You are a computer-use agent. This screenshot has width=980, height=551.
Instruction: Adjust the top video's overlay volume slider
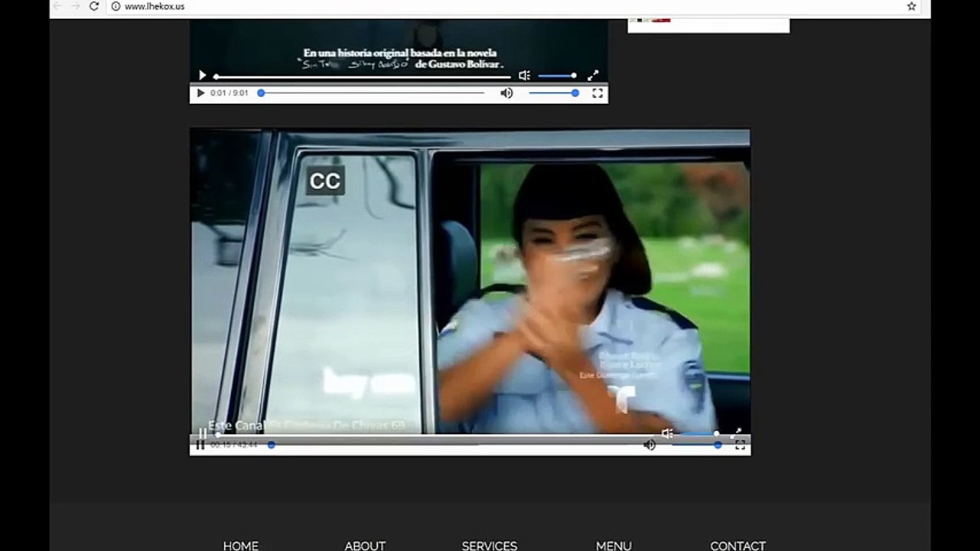[557, 76]
